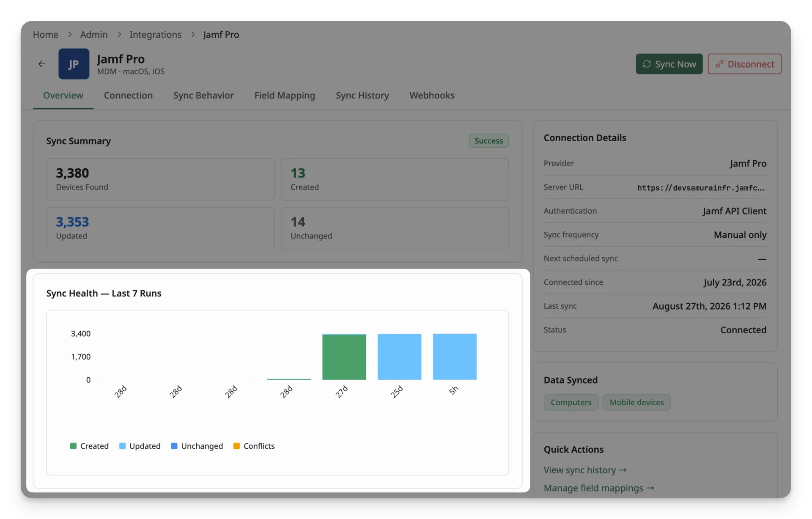
Task: Click the Success status badge
Action: [x=488, y=141]
